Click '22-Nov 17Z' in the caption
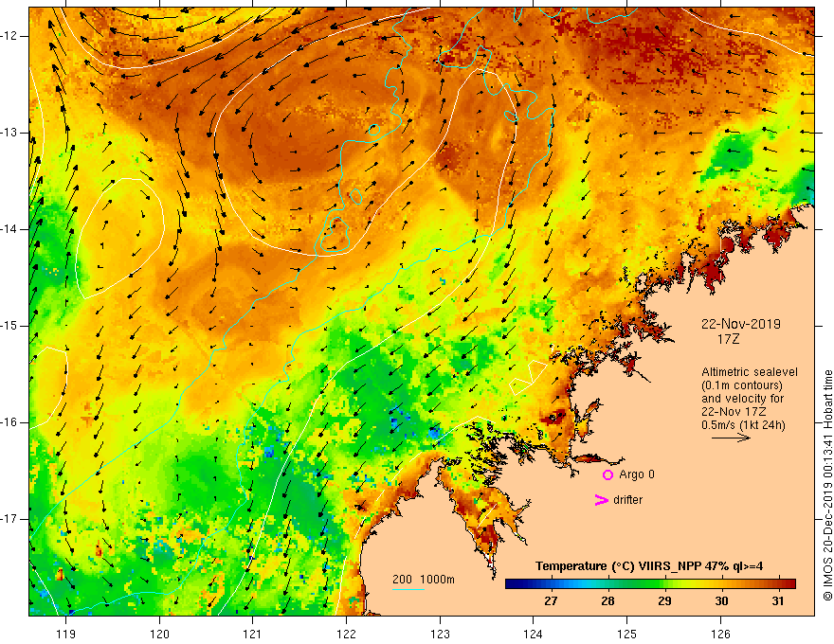This screenshot has width=834, height=644. click(x=735, y=412)
